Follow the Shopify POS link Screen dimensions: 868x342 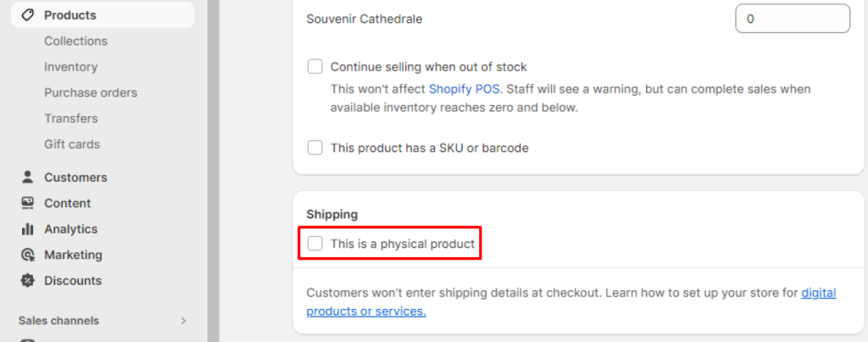[x=465, y=88]
